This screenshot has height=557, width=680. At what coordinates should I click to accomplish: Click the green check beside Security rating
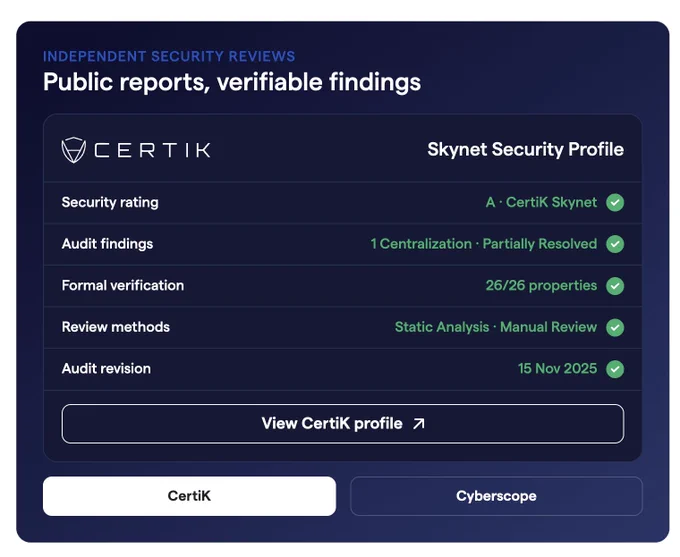tap(615, 203)
